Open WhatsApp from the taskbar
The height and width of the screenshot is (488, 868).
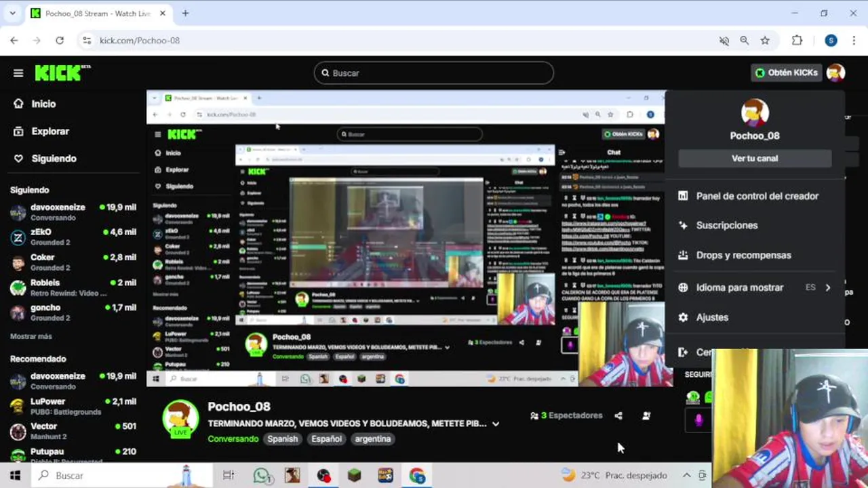point(262,475)
